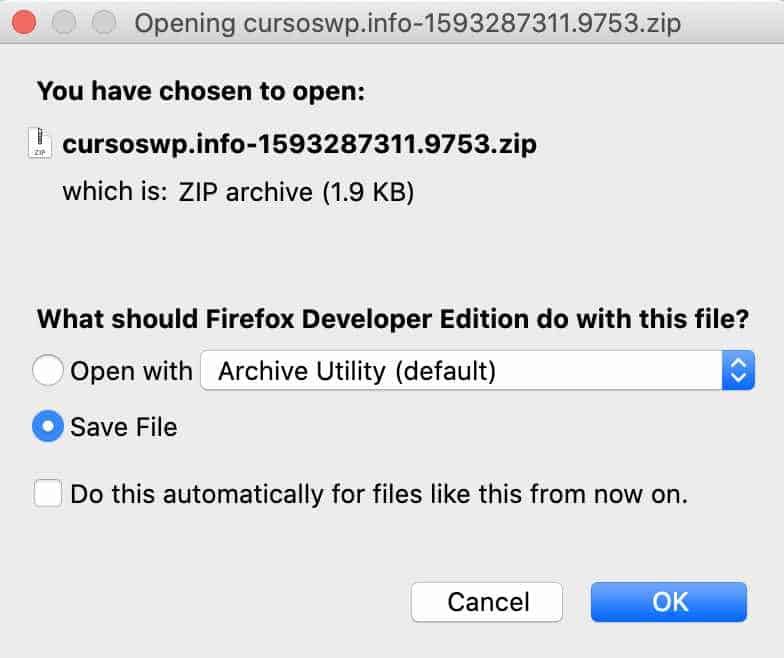
Task: Click the ZIP archive file icon
Action: pyautogui.click(x=40, y=144)
